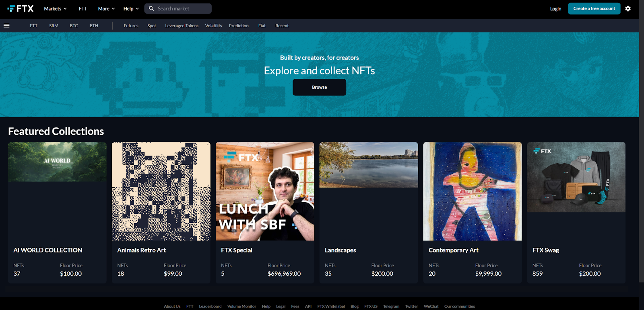Open Volume Monitor footer link
The height and width of the screenshot is (310, 644).
coord(242,306)
